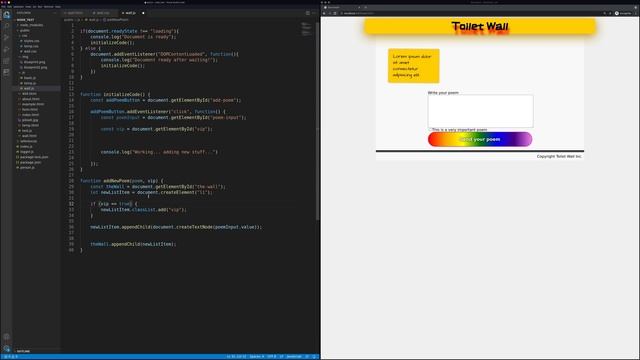
Task: Click the yellow Lorem ipsum sticky note
Action: (413, 66)
